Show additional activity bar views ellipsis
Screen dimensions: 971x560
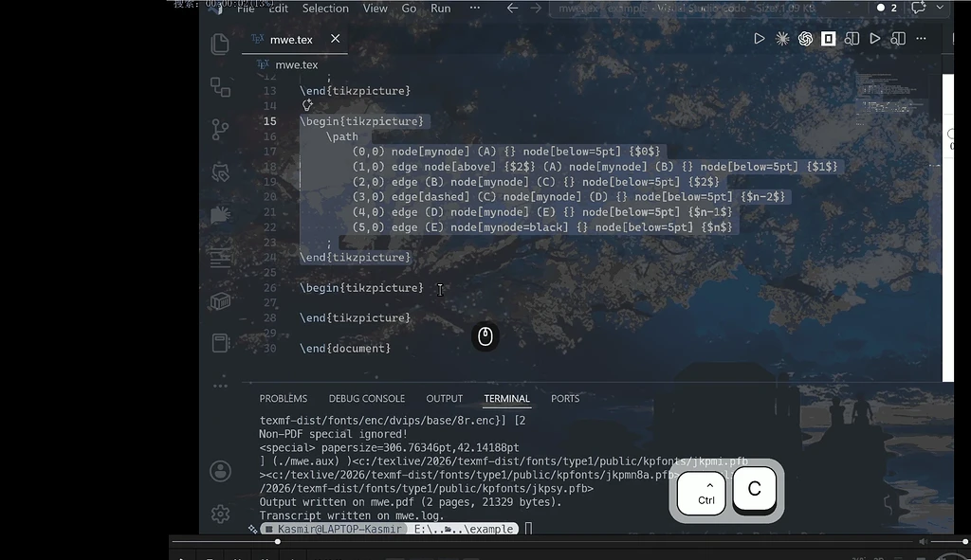coord(220,385)
